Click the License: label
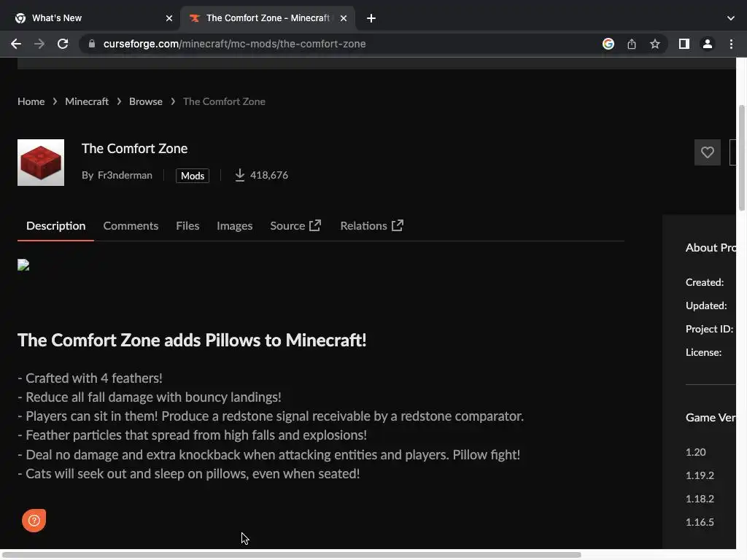This screenshot has height=560, width=747. pos(704,352)
